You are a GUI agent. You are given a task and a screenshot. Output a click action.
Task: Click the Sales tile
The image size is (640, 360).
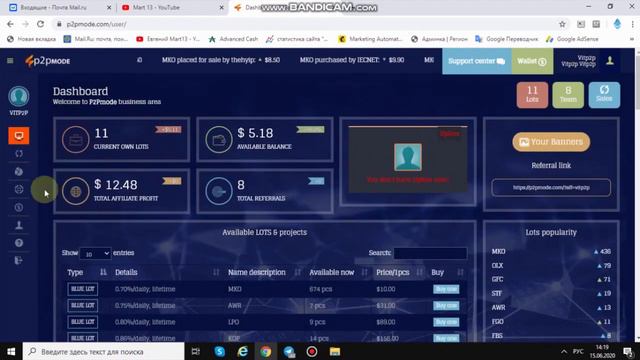coord(604,95)
